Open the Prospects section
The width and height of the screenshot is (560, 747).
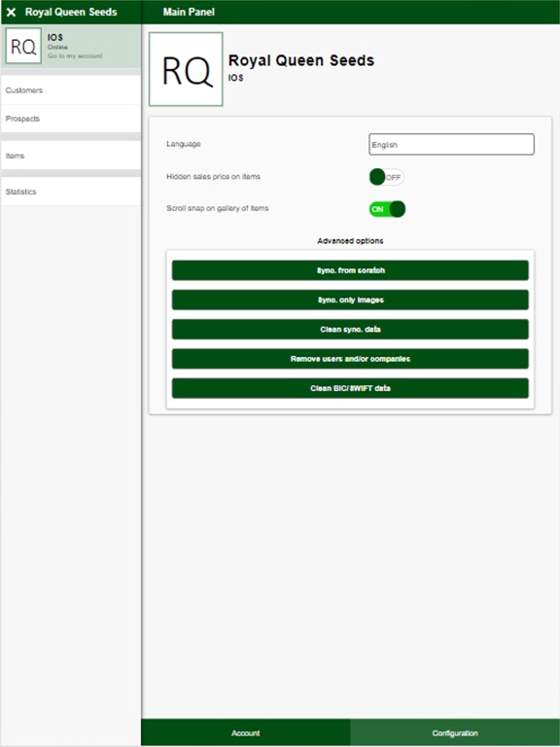(71, 119)
